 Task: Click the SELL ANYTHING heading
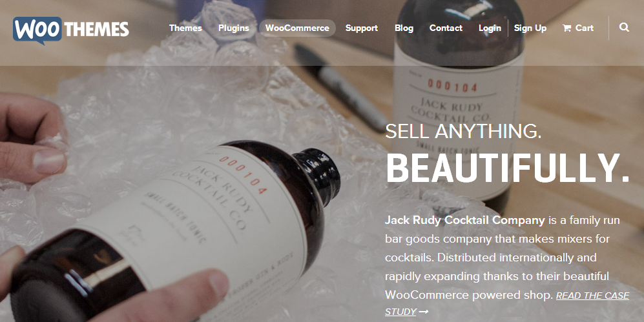click(463, 131)
